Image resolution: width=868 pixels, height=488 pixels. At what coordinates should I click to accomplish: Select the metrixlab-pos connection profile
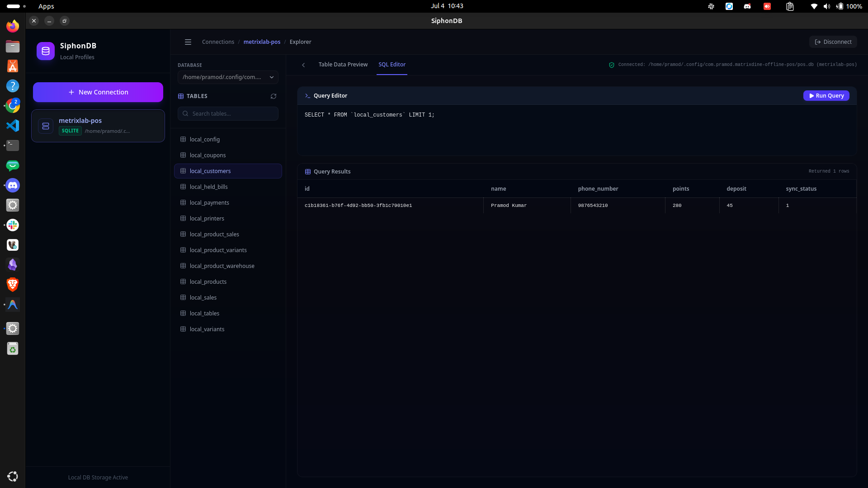[98, 126]
